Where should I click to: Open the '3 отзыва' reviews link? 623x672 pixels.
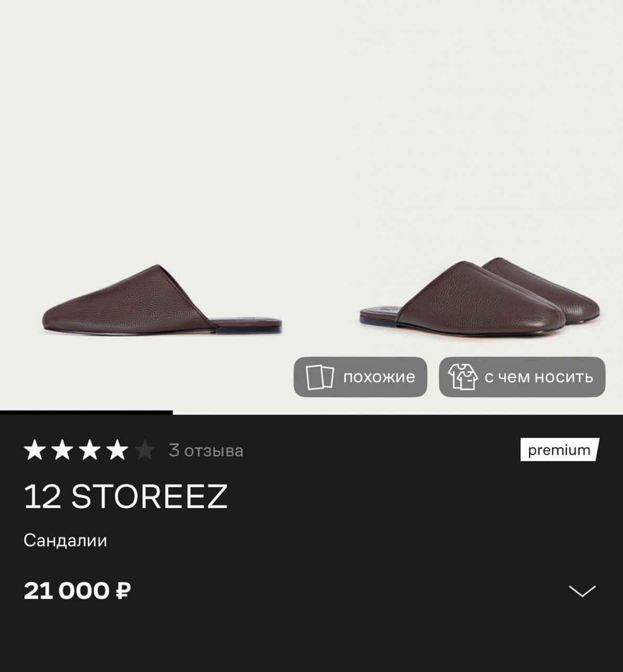tap(206, 450)
